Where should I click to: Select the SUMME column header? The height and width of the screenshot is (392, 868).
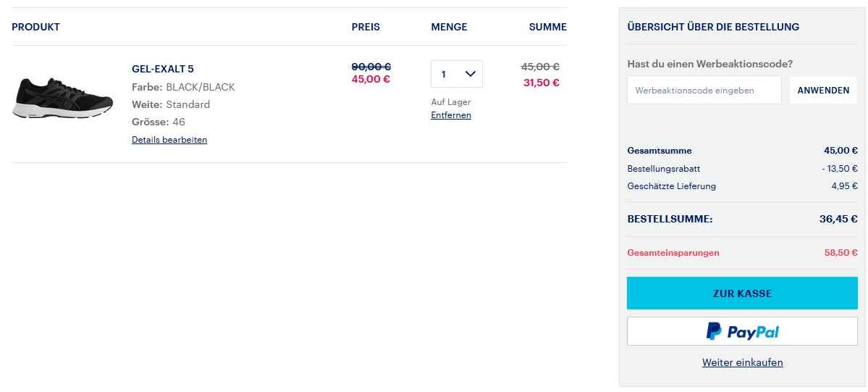547,27
